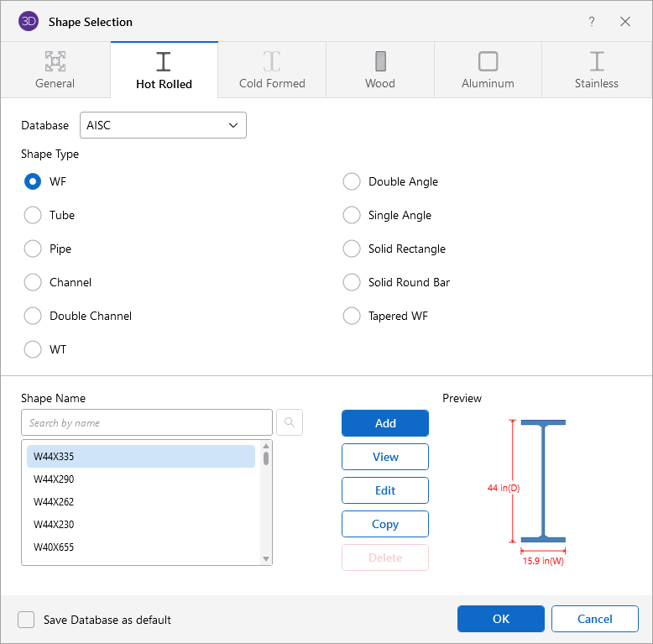This screenshot has width=653, height=644.
Task: Select the Tube shape type
Action: coord(33,215)
